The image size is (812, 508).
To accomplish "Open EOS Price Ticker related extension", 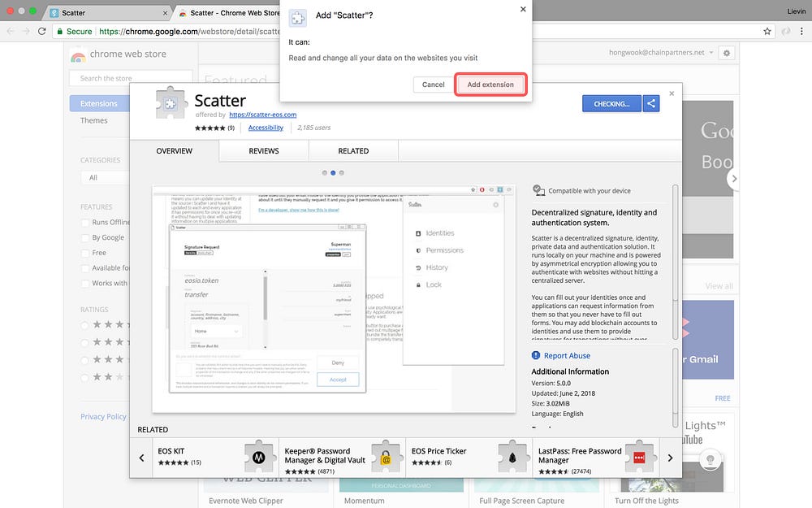I will point(469,457).
